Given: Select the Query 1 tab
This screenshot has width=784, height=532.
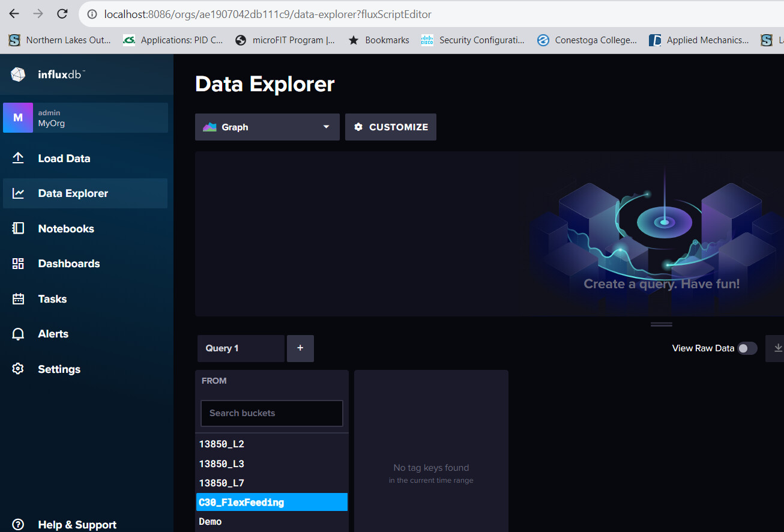Looking at the screenshot, I should coord(241,348).
